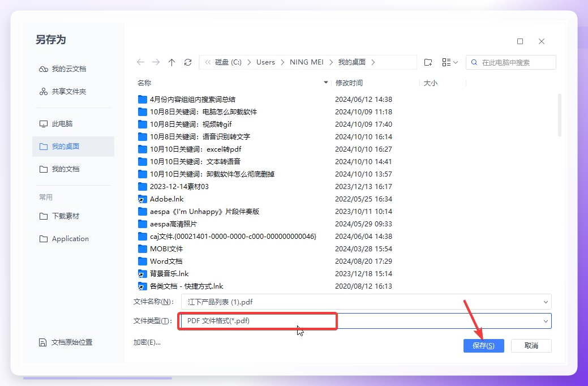Screen dimensions: 588x386
Task: Click the file name input field
Action: point(366,302)
